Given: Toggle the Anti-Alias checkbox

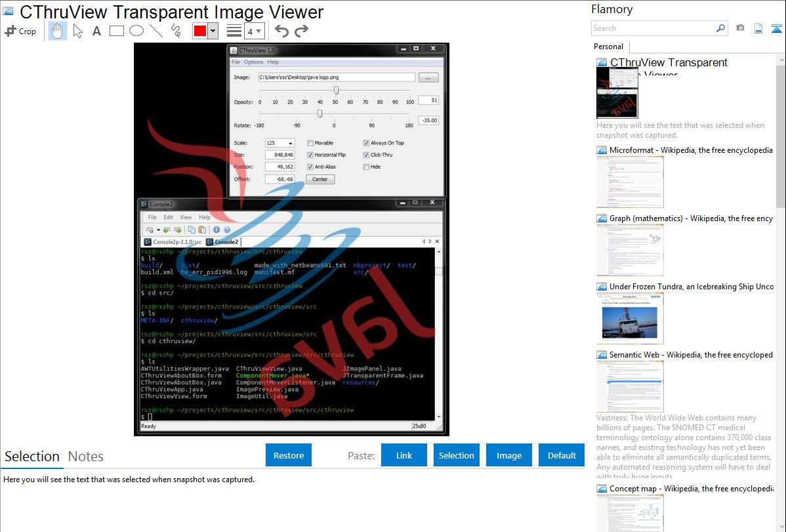Looking at the screenshot, I should coord(310,167).
